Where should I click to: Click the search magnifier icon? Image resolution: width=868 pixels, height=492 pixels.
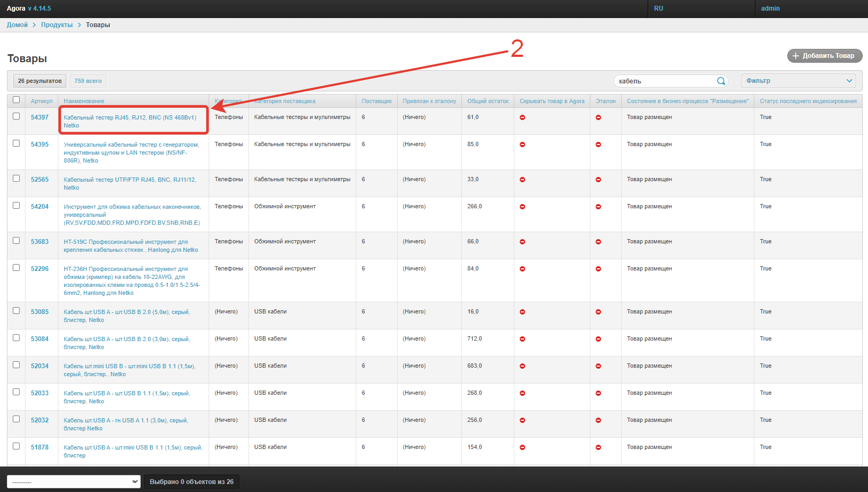click(721, 81)
